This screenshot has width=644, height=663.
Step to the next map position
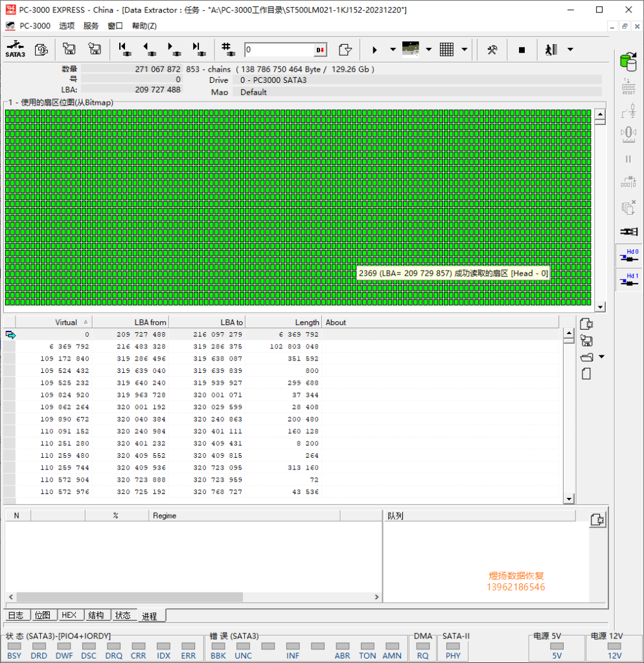174,49
